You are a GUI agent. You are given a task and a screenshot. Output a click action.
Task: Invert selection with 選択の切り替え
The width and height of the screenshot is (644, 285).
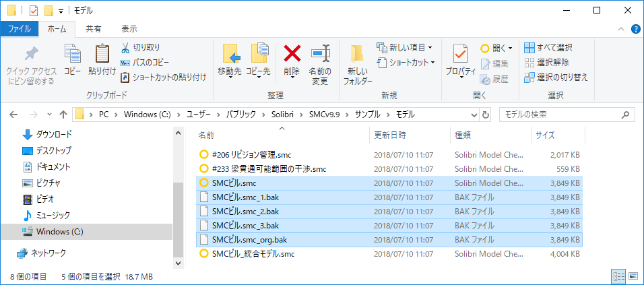[556, 77]
